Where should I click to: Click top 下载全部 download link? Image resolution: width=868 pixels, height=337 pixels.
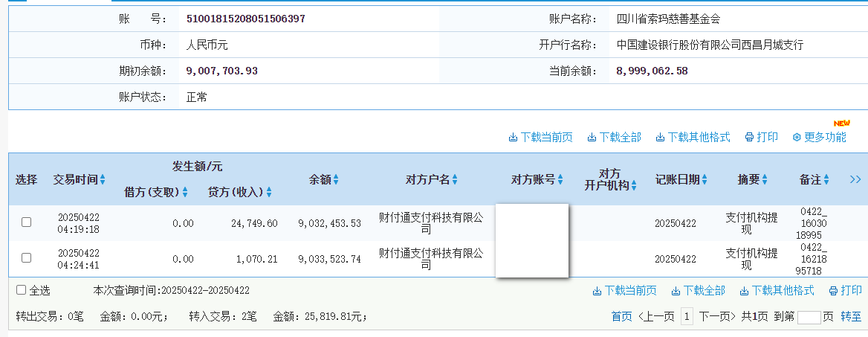point(615,137)
